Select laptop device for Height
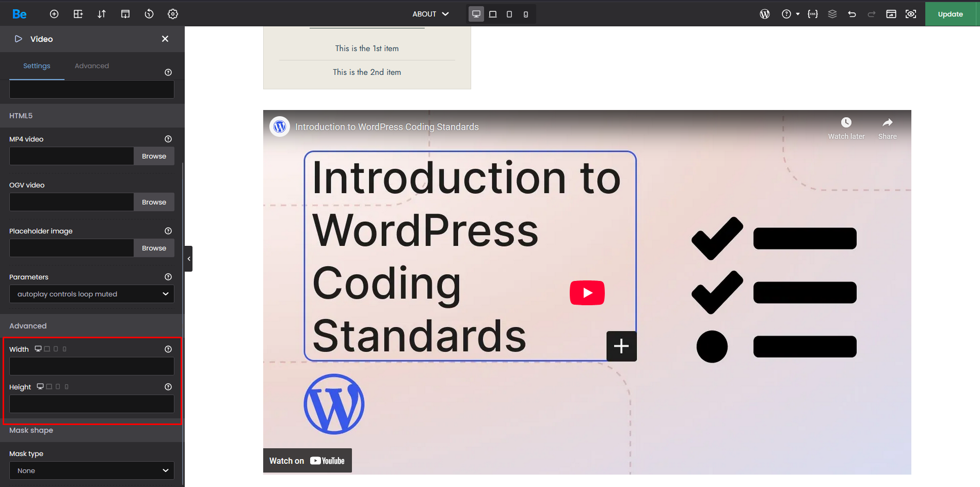This screenshot has width=980, height=487. coord(49,386)
